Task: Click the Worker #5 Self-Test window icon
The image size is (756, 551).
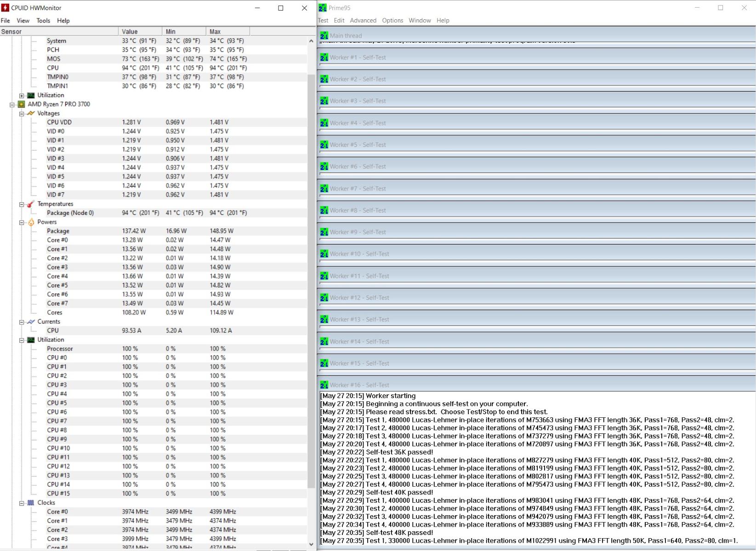Action: click(324, 145)
